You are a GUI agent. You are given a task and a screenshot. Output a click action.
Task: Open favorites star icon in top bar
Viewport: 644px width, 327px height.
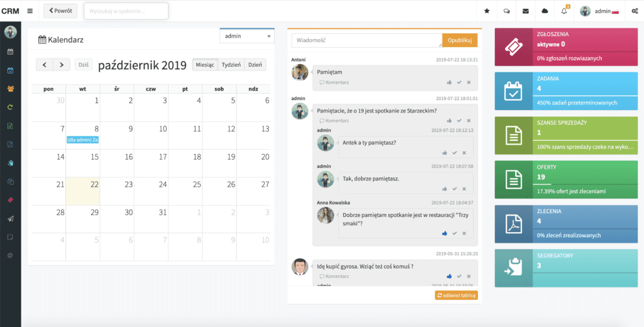[487, 11]
